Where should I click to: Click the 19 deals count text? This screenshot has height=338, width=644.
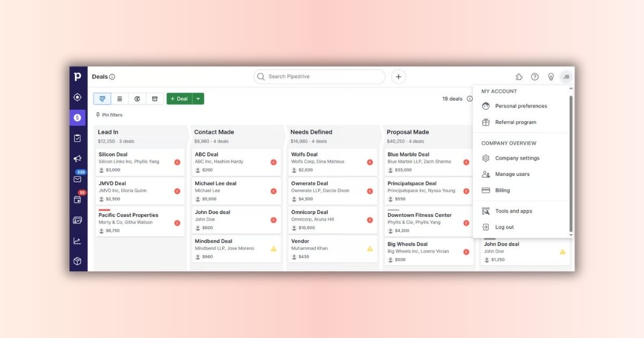(x=452, y=99)
